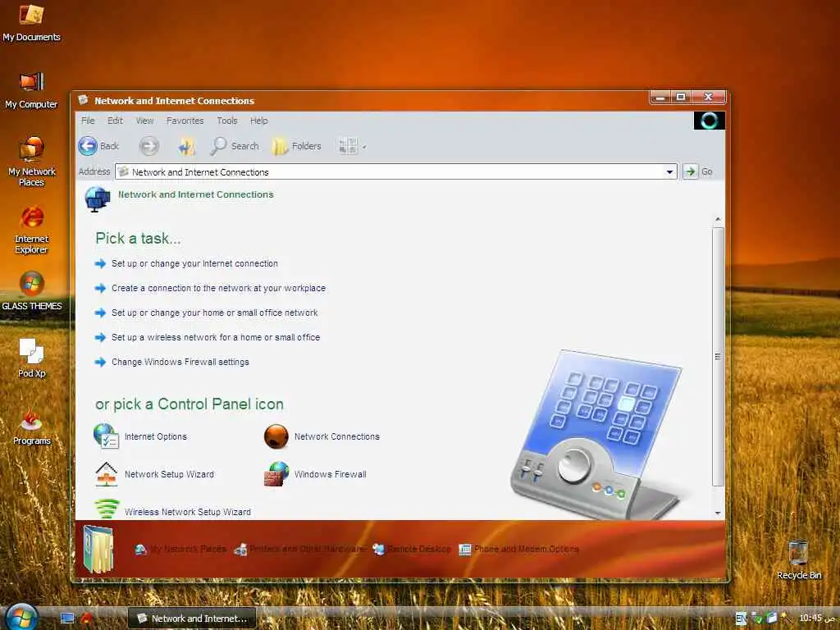Go up one folder level
The width and height of the screenshot is (840, 630).
pos(186,146)
